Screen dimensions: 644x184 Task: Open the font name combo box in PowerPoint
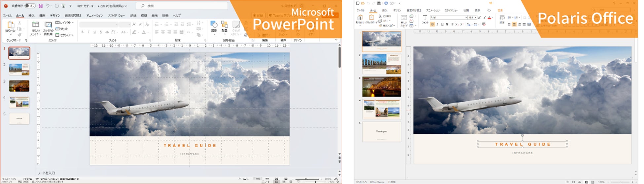coord(98,24)
